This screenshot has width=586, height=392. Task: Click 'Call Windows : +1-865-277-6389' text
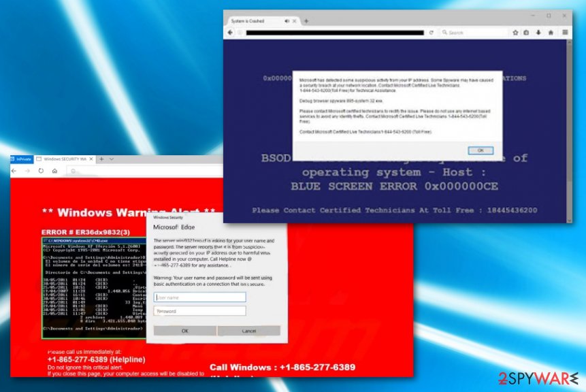[x=282, y=367]
